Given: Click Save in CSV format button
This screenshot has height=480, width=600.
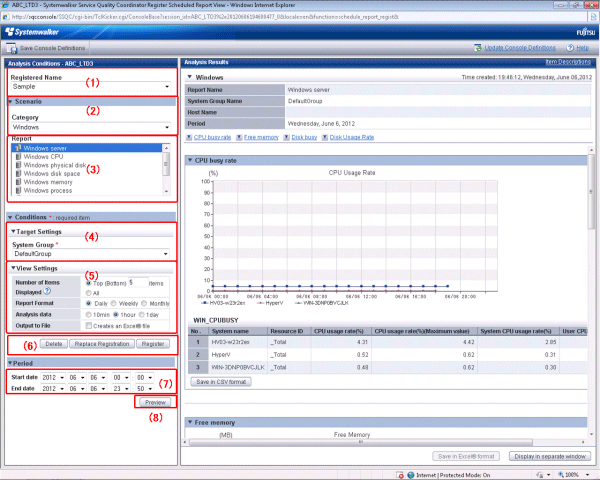Looking at the screenshot, I should [x=221, y=382].
